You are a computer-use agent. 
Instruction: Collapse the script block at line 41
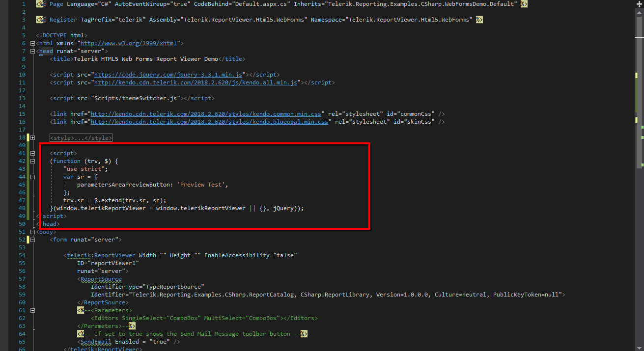33,153
